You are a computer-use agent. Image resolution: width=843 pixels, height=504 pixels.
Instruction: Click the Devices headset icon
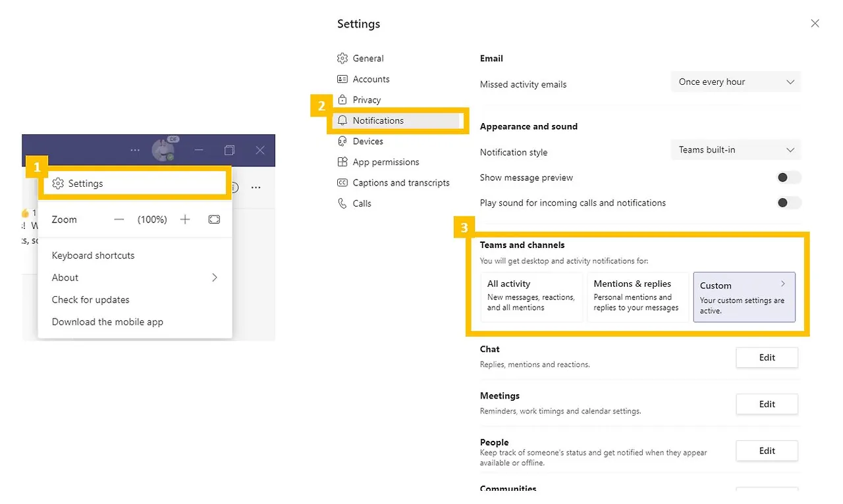tap(342, 141)
